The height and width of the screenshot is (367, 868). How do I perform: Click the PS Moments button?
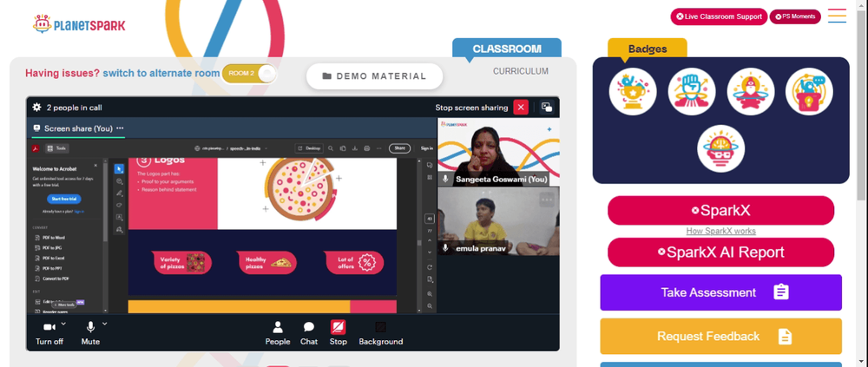tap(795, 16)
